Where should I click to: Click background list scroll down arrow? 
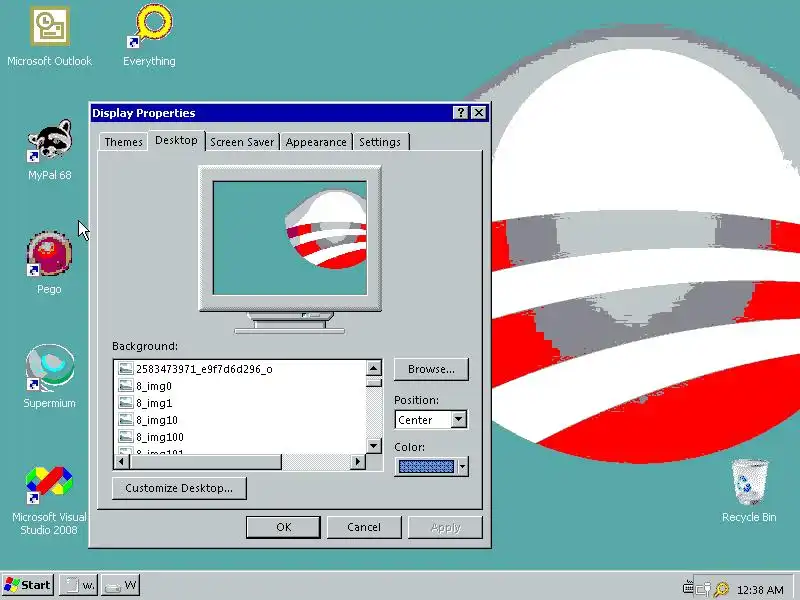point(374,445)
